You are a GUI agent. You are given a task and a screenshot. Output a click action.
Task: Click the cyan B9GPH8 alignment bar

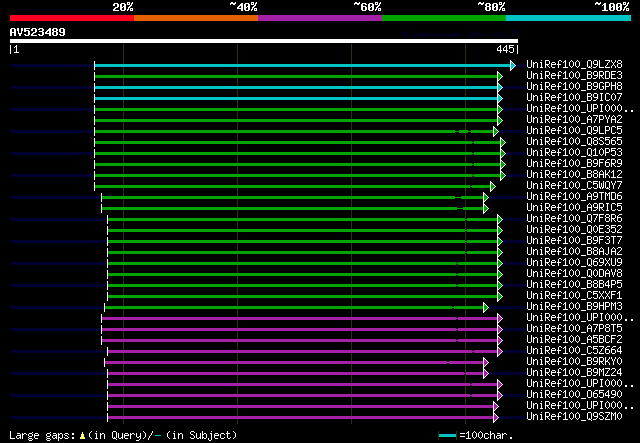[x=296, y=87]
